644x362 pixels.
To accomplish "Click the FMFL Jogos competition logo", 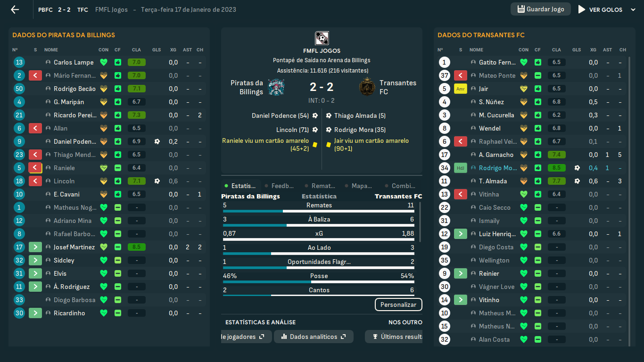I will (322, 38).
